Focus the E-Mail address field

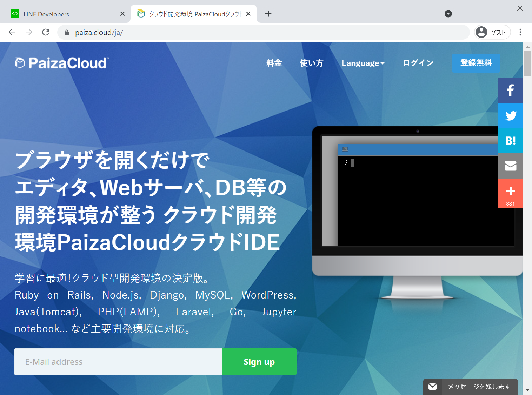tap(118, 362)
